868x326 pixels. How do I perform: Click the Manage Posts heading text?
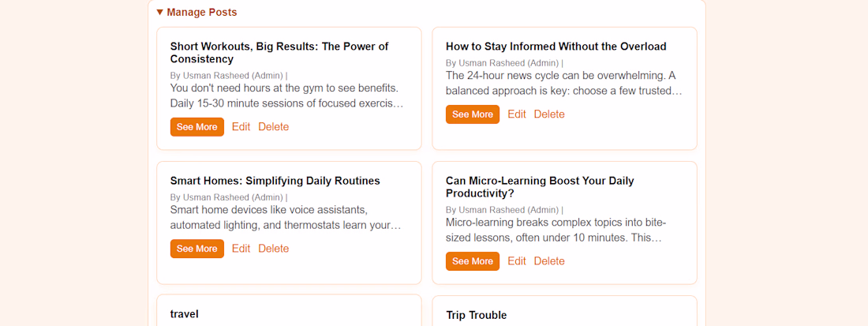201,12
